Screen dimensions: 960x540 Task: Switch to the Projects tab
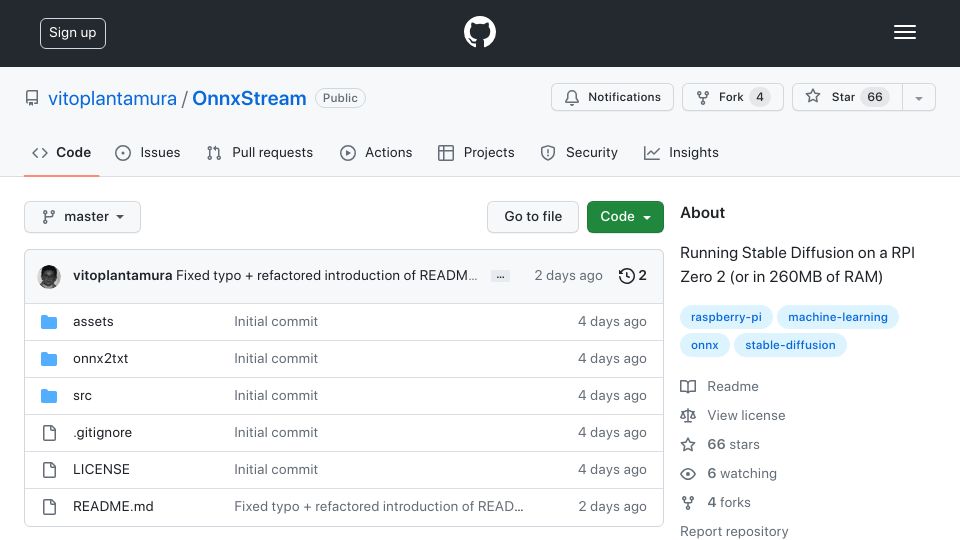476,152
